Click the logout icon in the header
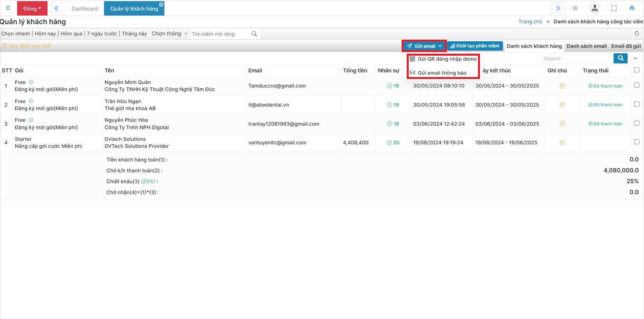644x319 pixels. point(575,8)
